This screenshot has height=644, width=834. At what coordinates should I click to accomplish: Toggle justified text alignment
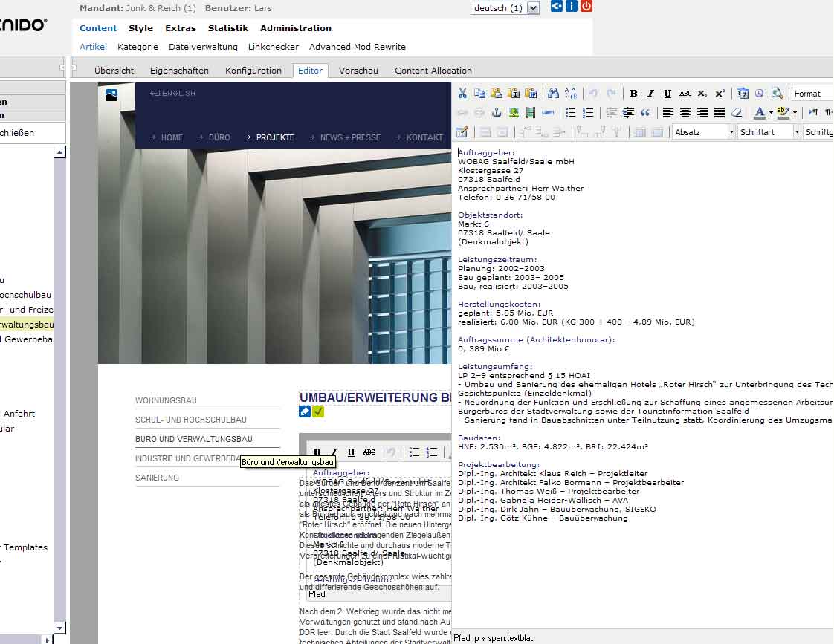point(719,113)
